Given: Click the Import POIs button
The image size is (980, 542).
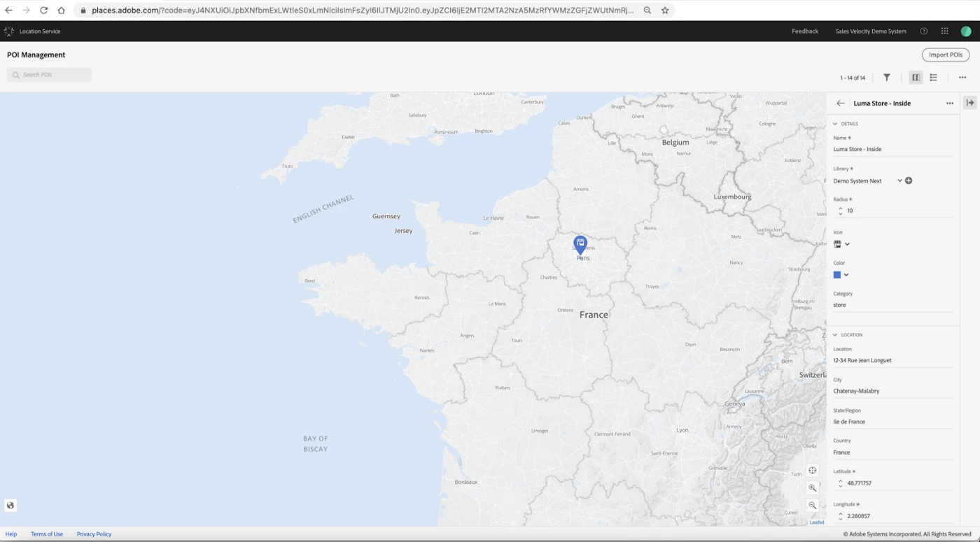Looking at the screenshot, I should pos(946,55).
